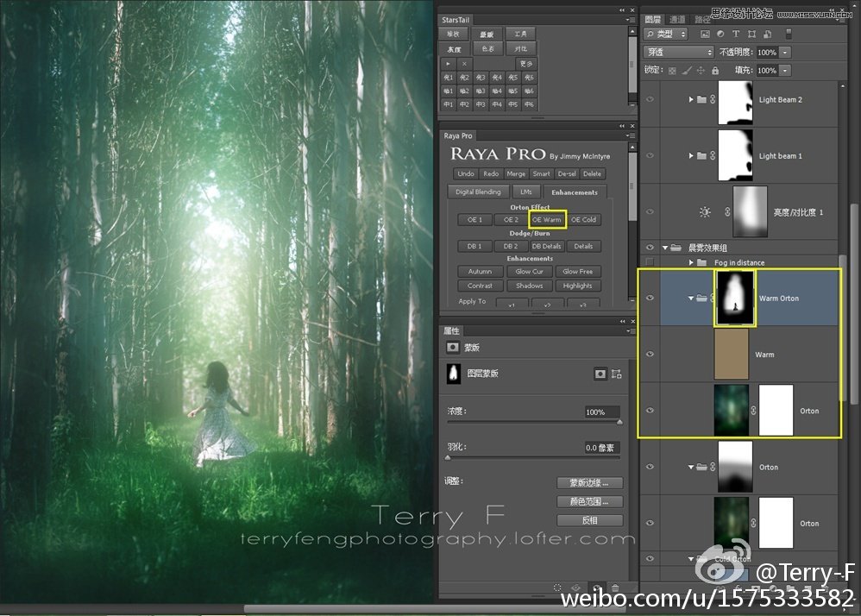Click the delete mask trash icon
Image resolution: width=861 pixels, height=616 pixels.
(x=615, y=588)
